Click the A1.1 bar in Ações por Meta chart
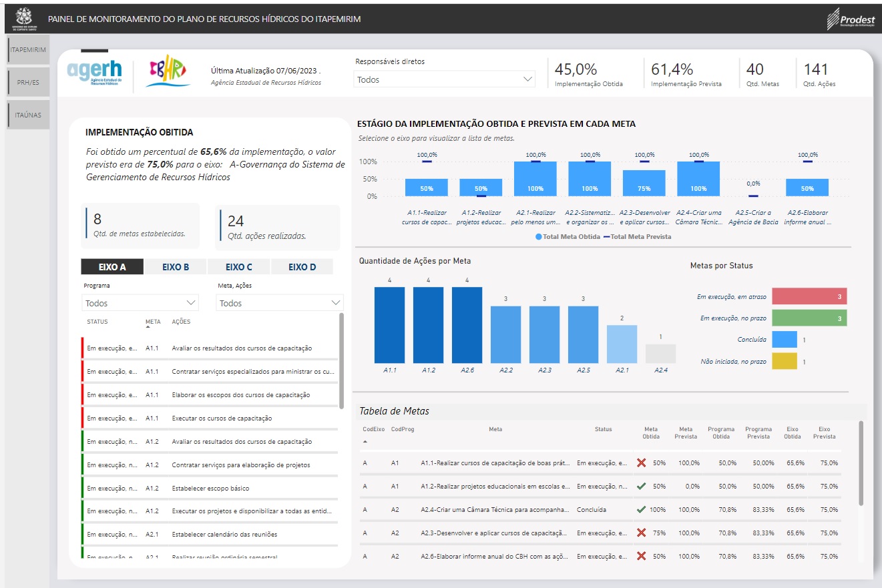This screenshot has height=588, width=882. (389, 325)
